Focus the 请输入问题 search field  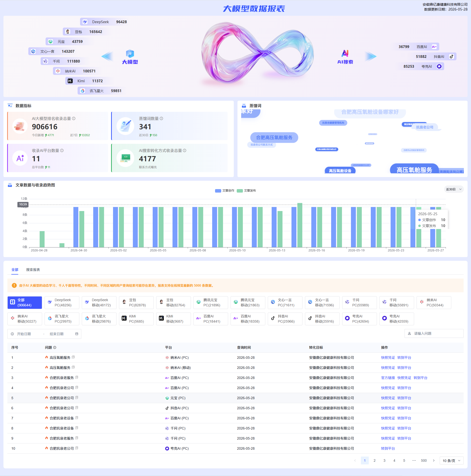tap(434, 333)
